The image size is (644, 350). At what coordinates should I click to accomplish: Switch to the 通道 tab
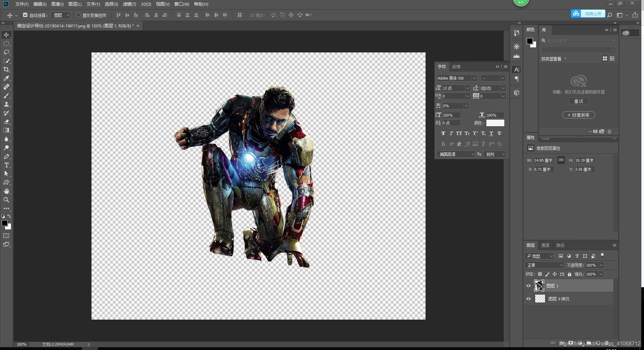[x=545, y=245]
